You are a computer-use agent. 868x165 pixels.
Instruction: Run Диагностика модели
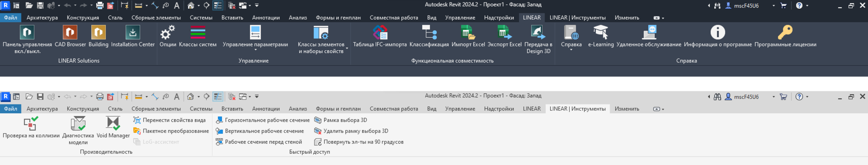pos(78,130)
